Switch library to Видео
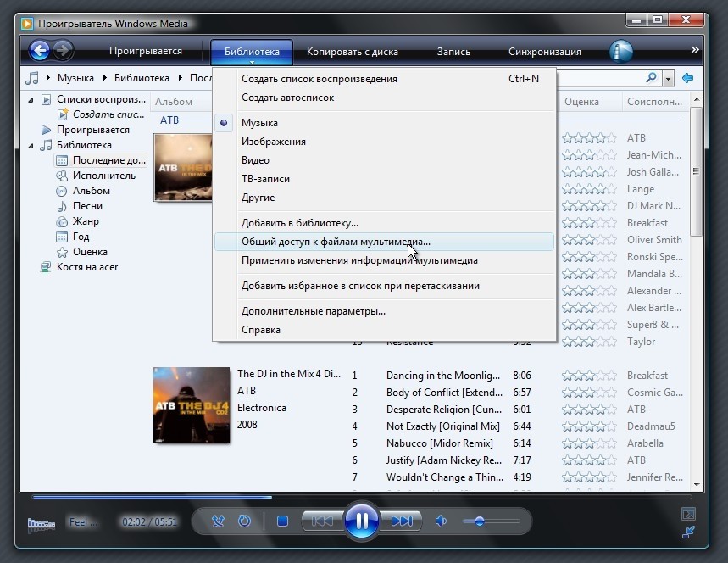 [385, 160]
